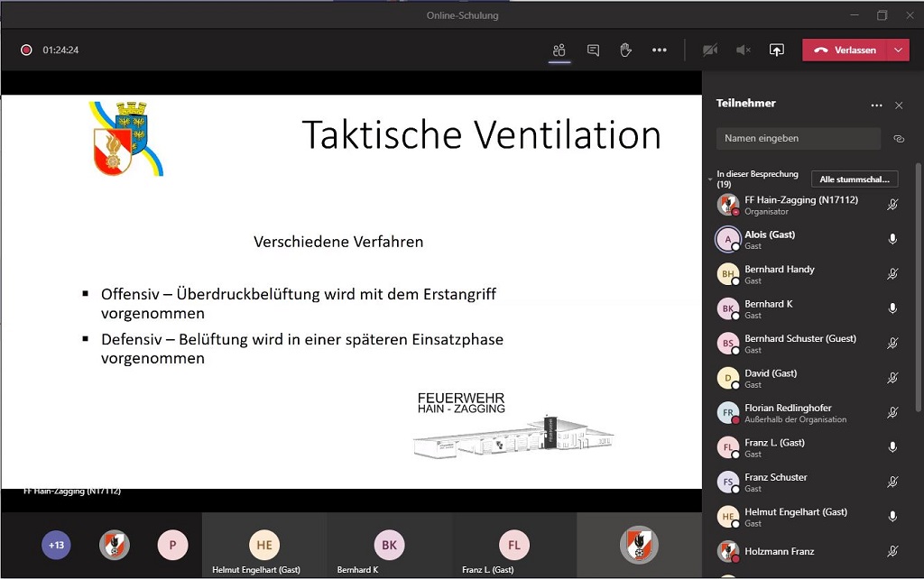Viewport: 924px width, 579px height.
Task: Click the Namen eingeben search field
Action: [x=799, y=138]
